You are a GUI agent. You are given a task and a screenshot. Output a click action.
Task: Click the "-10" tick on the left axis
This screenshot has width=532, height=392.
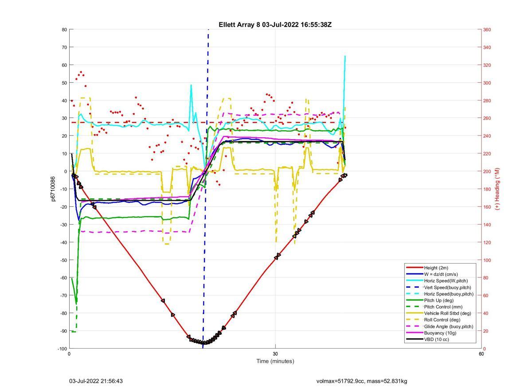tap(63, 189)
